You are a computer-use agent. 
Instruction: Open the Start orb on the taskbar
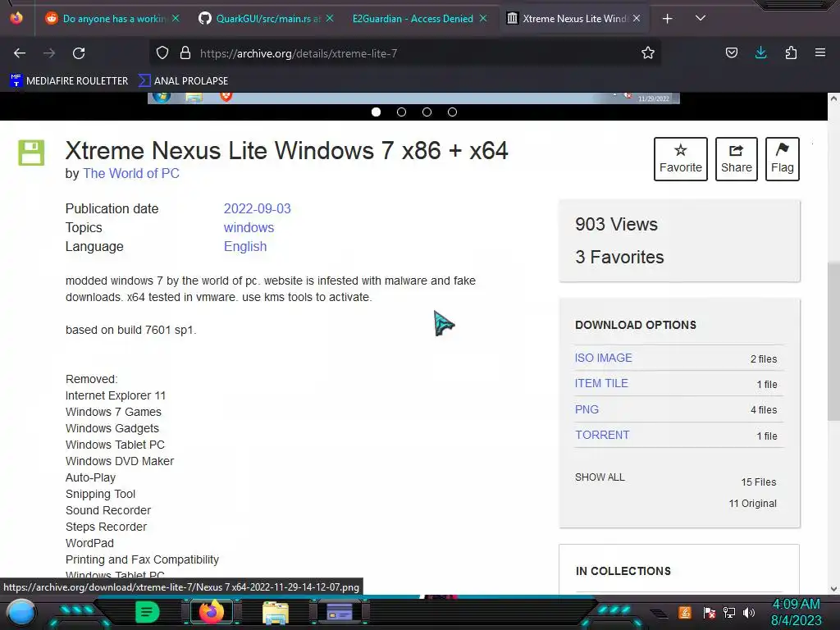click(21, 613)
